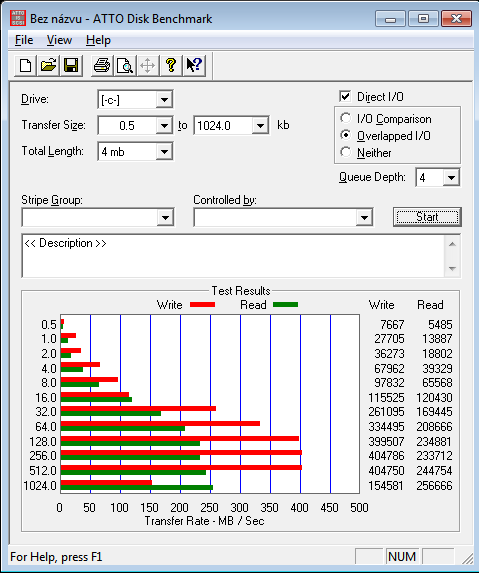Click the green read bar for 1024.0
The height and width of the screenshot is (573, 479).
(x=137, y=487)
